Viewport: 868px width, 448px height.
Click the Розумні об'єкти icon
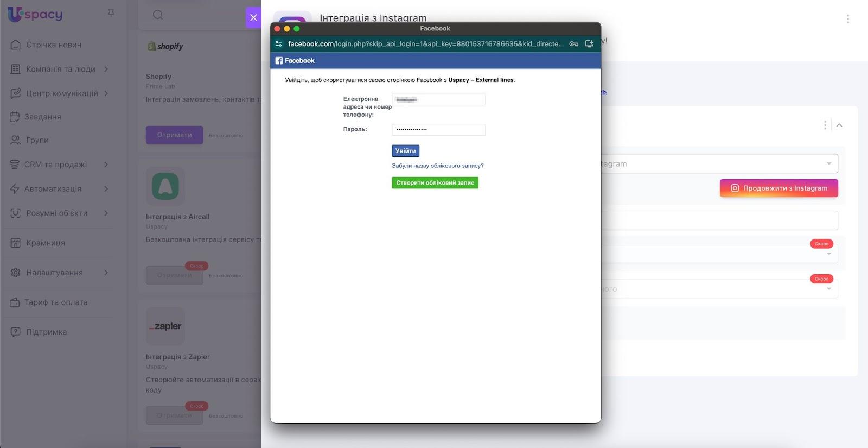pyautogui.click(x=15, y=213)
